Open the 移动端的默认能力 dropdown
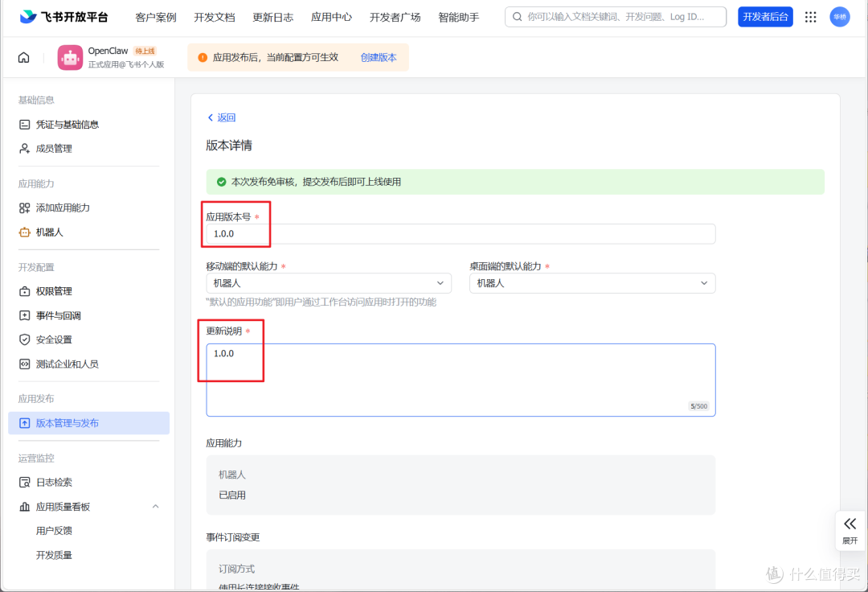 point(329,283)
